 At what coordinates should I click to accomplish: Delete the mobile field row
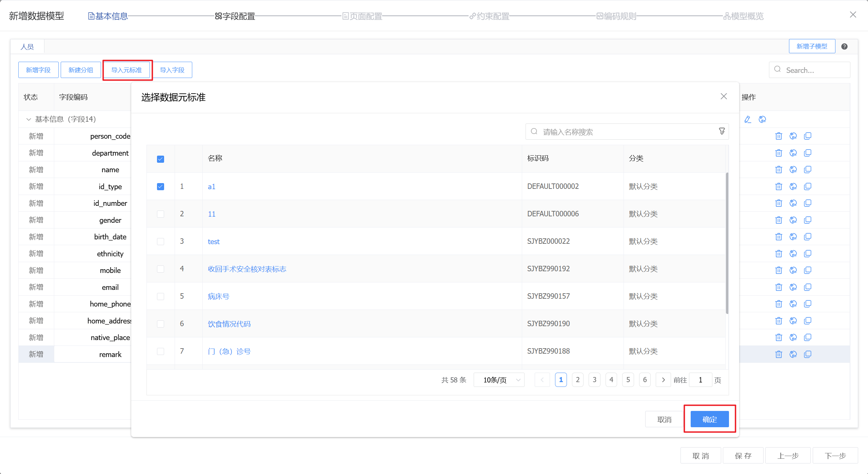point(778,270)
